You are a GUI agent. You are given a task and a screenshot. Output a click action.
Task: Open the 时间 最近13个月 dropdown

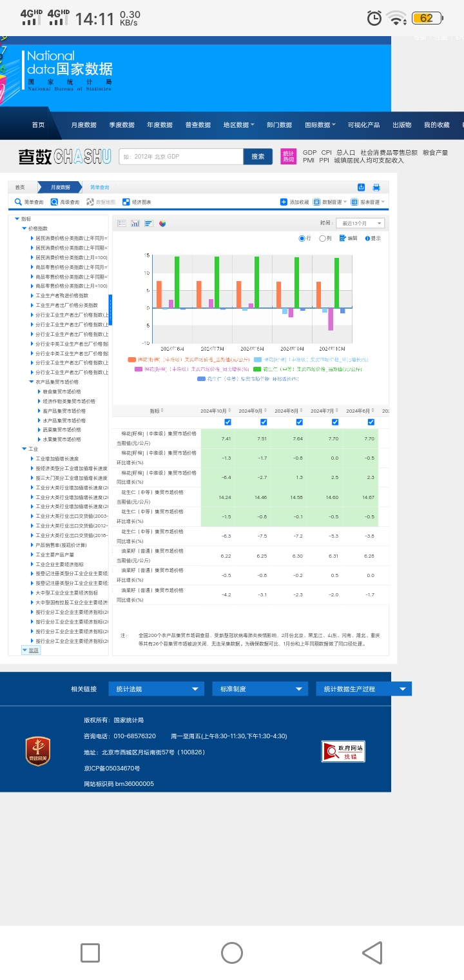pyautogui.click(x=360, y=223)
